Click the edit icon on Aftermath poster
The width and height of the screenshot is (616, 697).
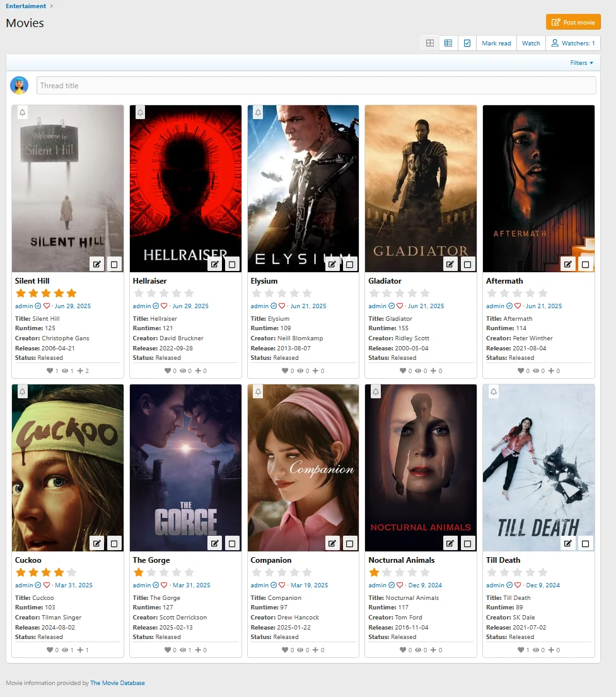(568, 264)
